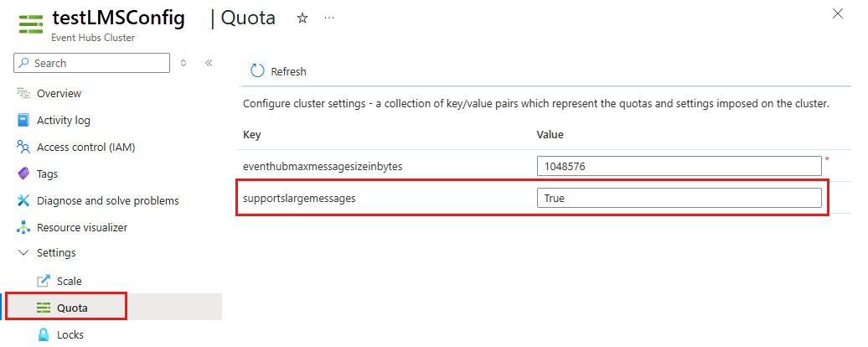Click the Overview icon in sidebar
868x347 pixels.
(23, 93)
